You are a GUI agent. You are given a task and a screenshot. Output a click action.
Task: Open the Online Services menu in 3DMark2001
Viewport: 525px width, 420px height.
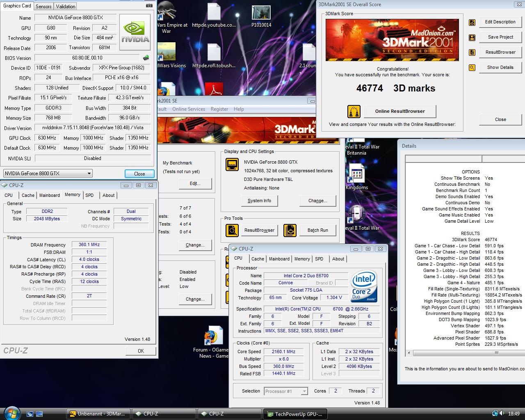click(x=189, y=109)
